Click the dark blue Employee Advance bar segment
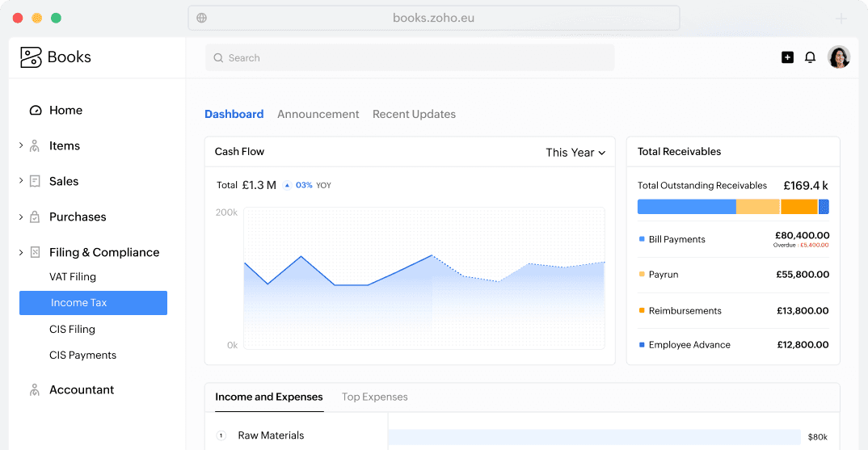The height and width of the screenshot is (450, 868). [x=824, y=207]
